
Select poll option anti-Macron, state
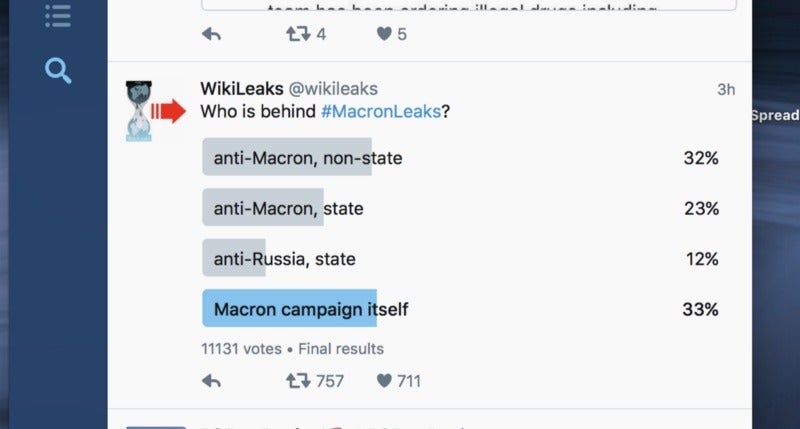(x=461, y=208)
